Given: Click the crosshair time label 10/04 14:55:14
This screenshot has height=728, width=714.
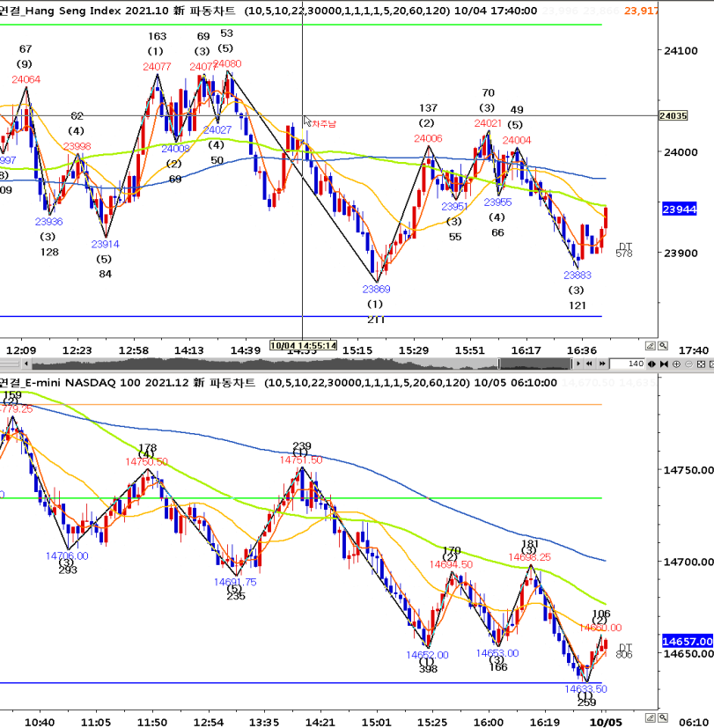Looking at the screenshot, I should 304,345.
